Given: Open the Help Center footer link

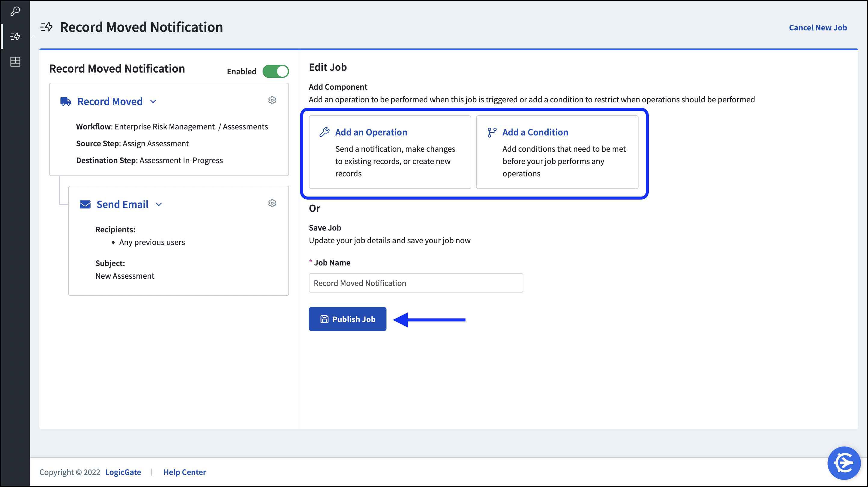Looking at the screenshot, I should click(x=185, y=472).
